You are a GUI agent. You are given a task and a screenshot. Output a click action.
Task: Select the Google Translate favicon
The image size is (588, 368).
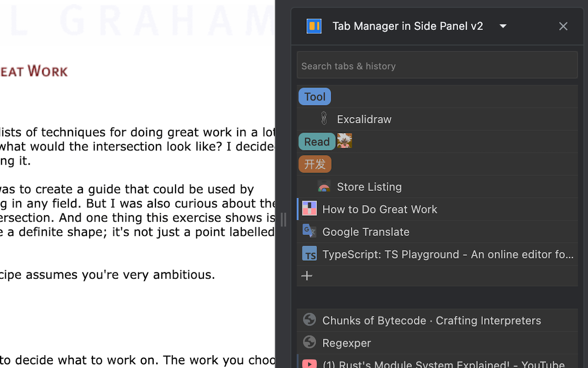click(x=309, y=231)
